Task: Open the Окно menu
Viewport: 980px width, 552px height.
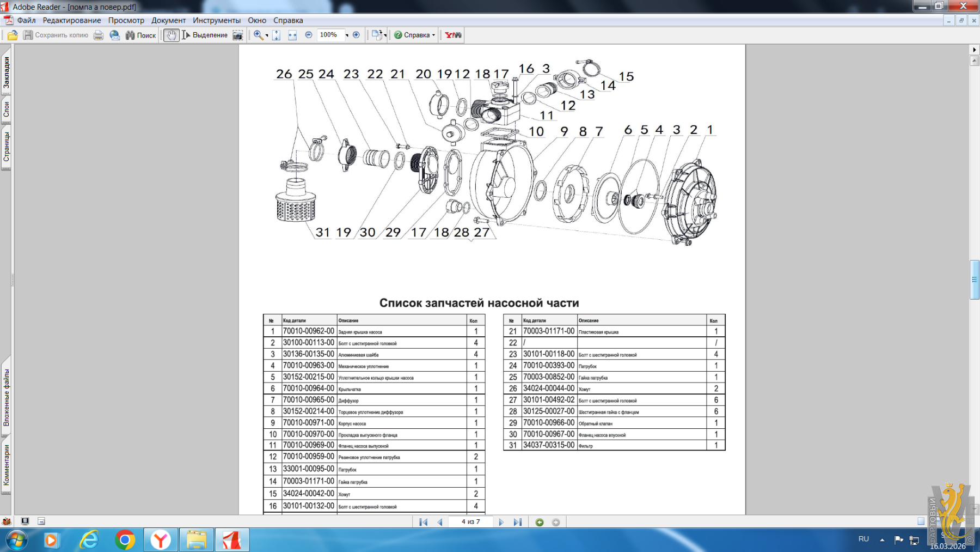Action: (x=257, y=20)
